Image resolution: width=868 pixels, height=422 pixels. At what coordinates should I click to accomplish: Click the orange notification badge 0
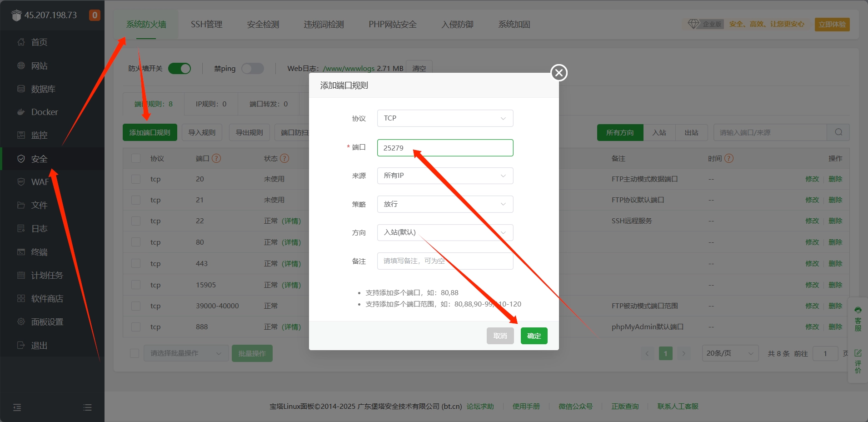(95, 15)
